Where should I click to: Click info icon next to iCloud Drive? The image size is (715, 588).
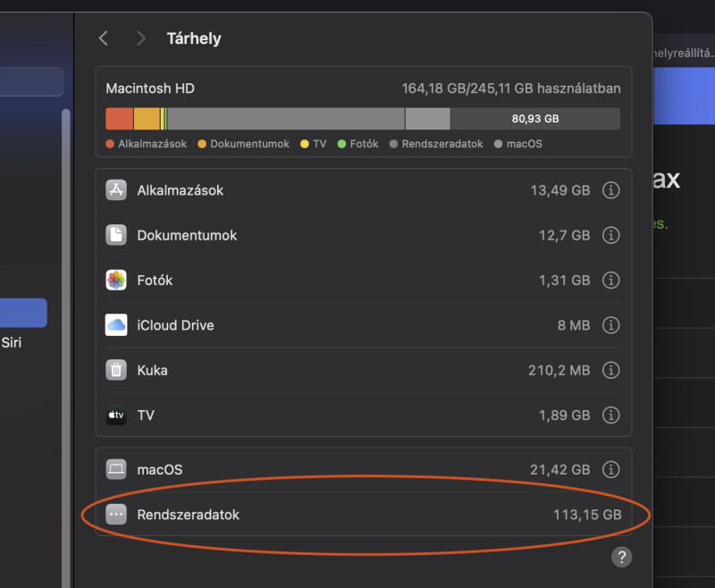(610, 325)
